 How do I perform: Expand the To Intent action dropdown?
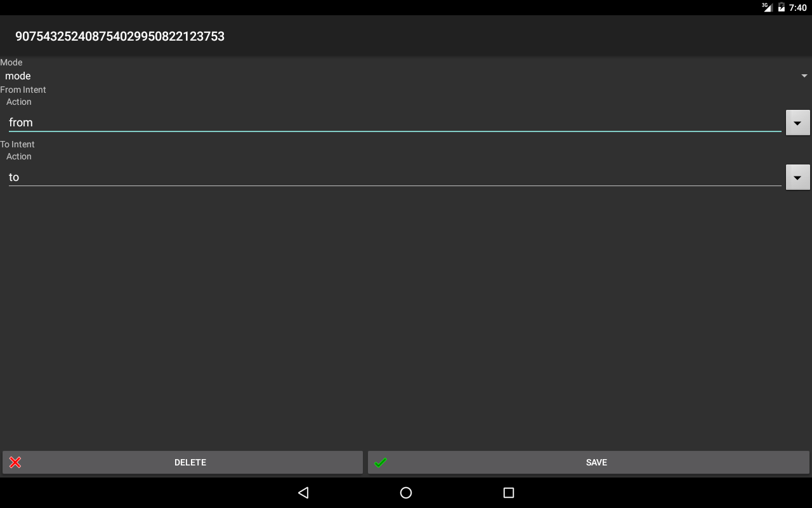pyautogui.click(x=798, y=177)
